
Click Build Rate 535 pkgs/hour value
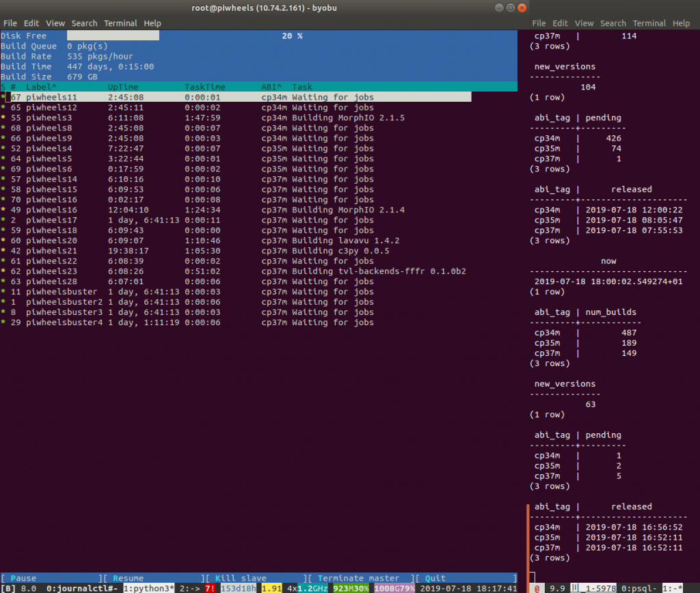(x=100, y=56)
